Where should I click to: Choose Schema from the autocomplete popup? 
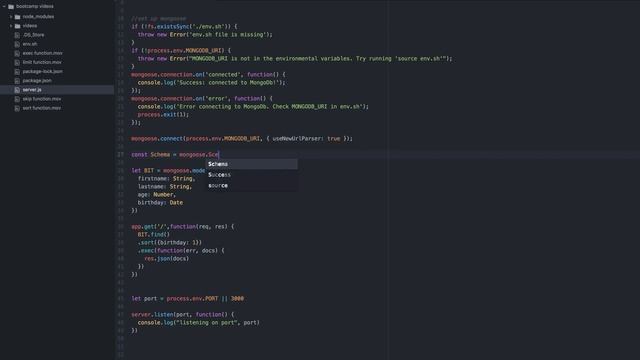[x=251, y=164]
